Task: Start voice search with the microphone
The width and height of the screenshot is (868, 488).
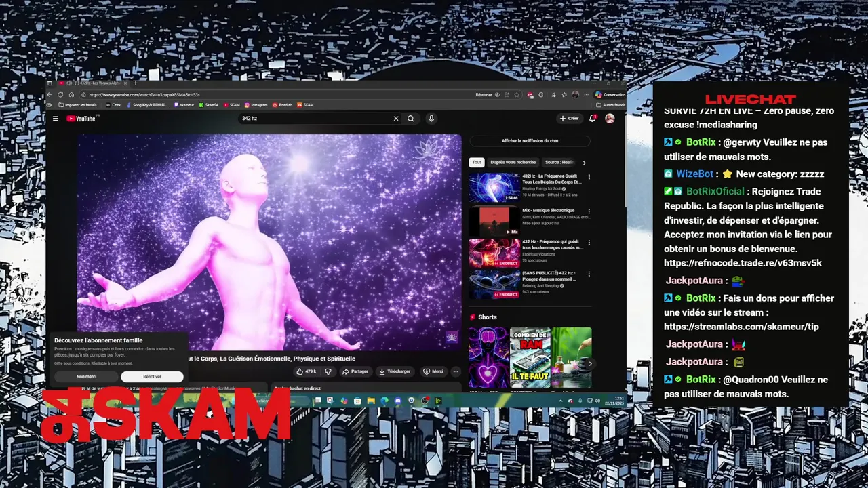Action: click(431, 119)
